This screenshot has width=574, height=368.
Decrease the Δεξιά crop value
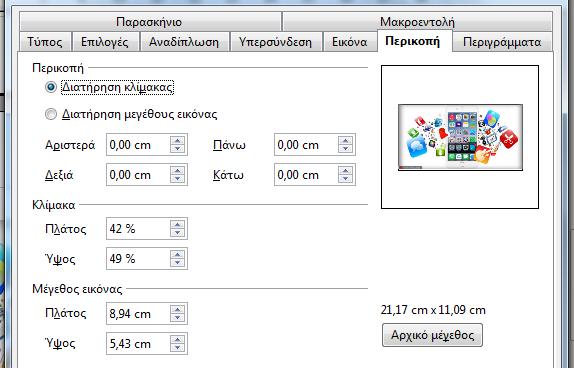click(178, 179)
